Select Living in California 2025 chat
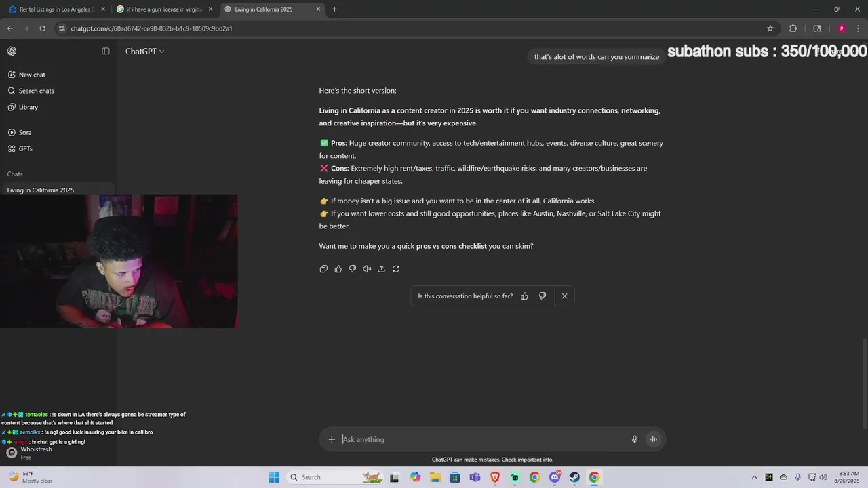Viewport: 868px width, 488px height. pos(58,190)
